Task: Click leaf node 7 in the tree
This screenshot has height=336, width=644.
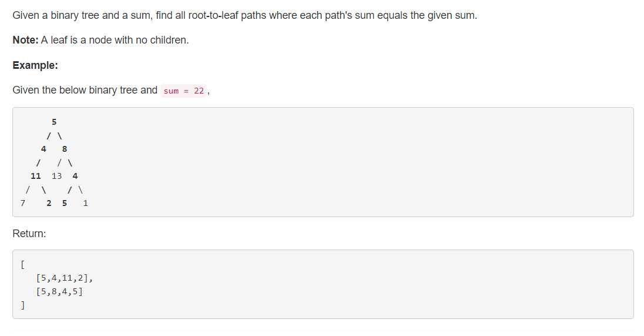Action: (22, 203)
